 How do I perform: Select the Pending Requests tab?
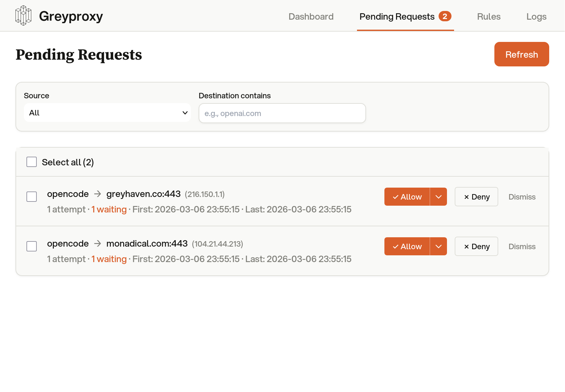397,16
